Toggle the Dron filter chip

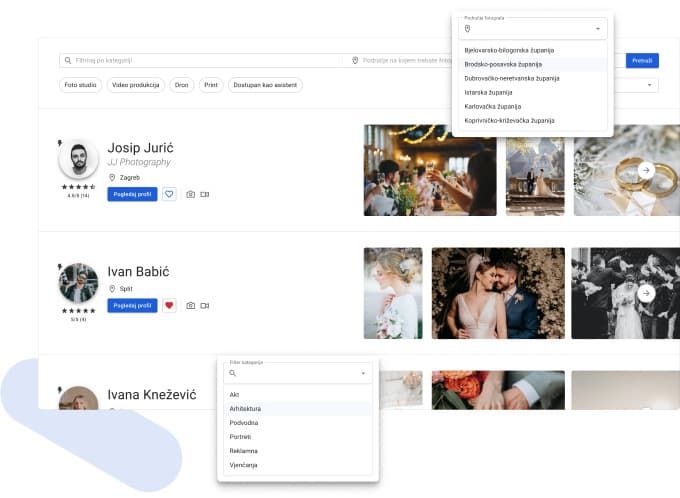coord(182,85)
